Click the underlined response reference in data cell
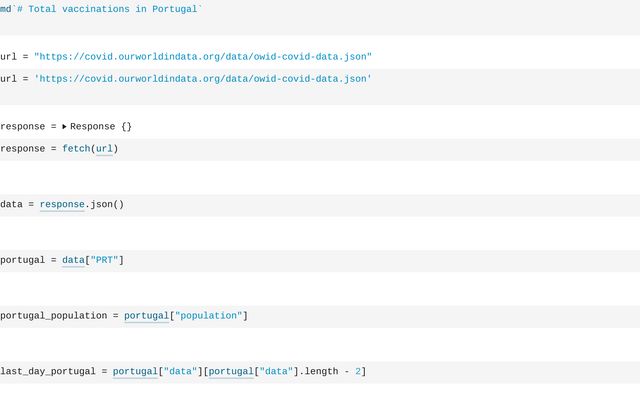 point(62,205)
